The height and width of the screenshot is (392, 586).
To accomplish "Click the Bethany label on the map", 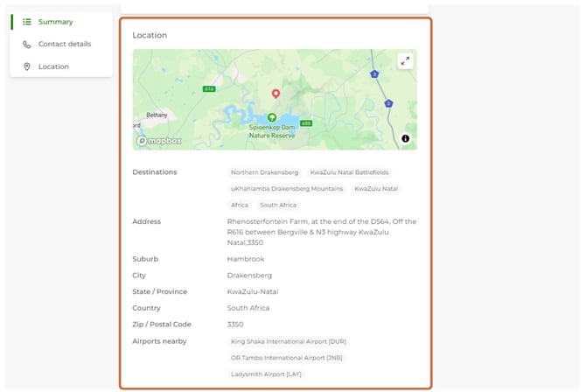I will (157, 115).
